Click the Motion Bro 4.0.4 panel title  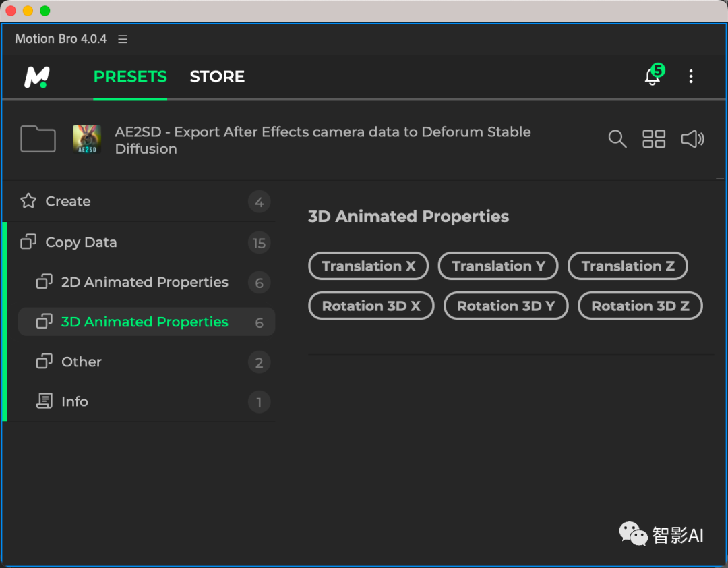(x=61, y=39)
